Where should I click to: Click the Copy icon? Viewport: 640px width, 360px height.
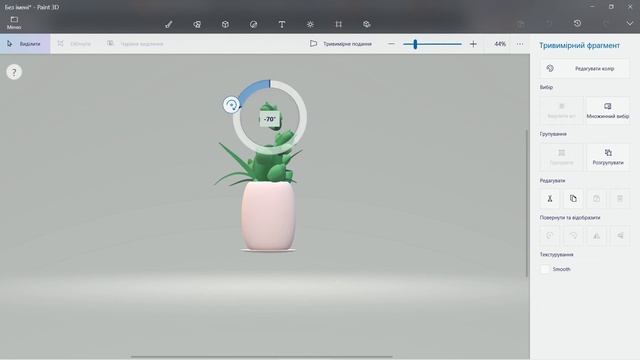[x=573, y=199]
